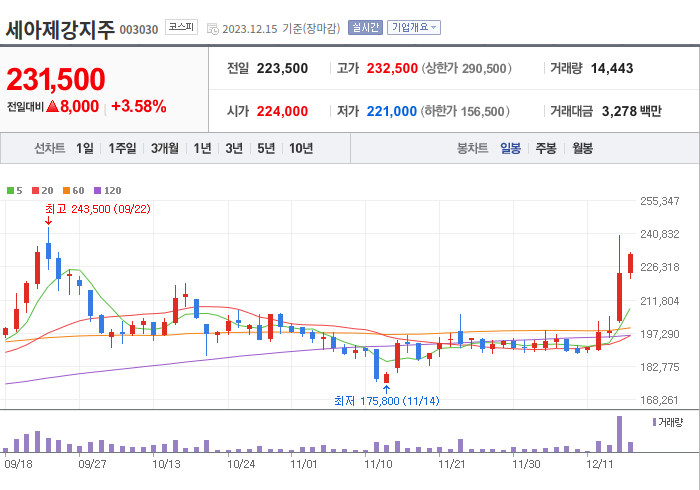Switch to the 5년 chart period

pyautogui.click(x=266, y=148)
